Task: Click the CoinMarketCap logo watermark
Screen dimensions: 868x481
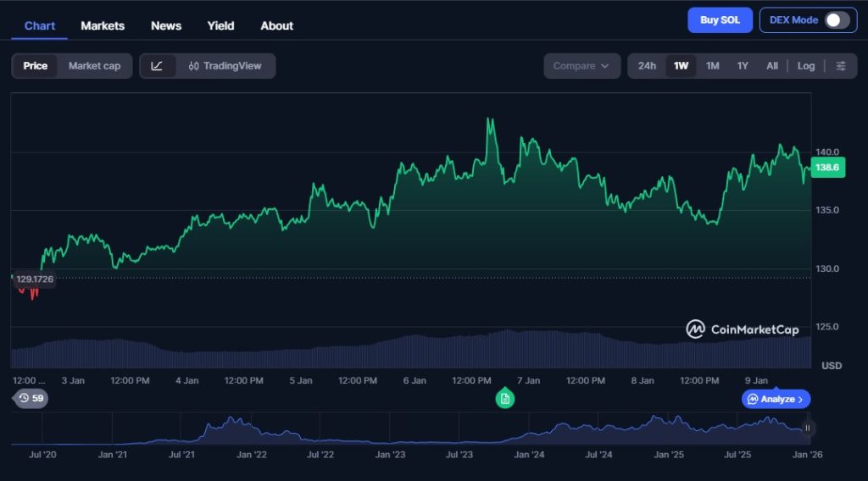Action: (743, 329)
